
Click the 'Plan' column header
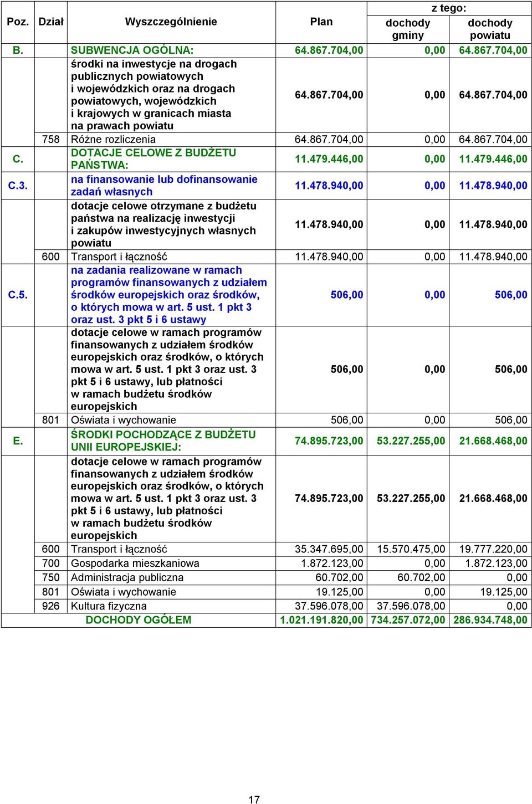click(x=321, y=22)
